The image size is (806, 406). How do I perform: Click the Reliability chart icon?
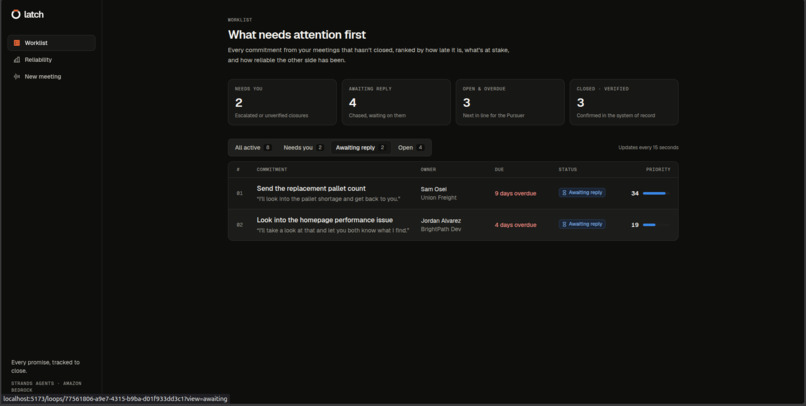tap(16, 60)
